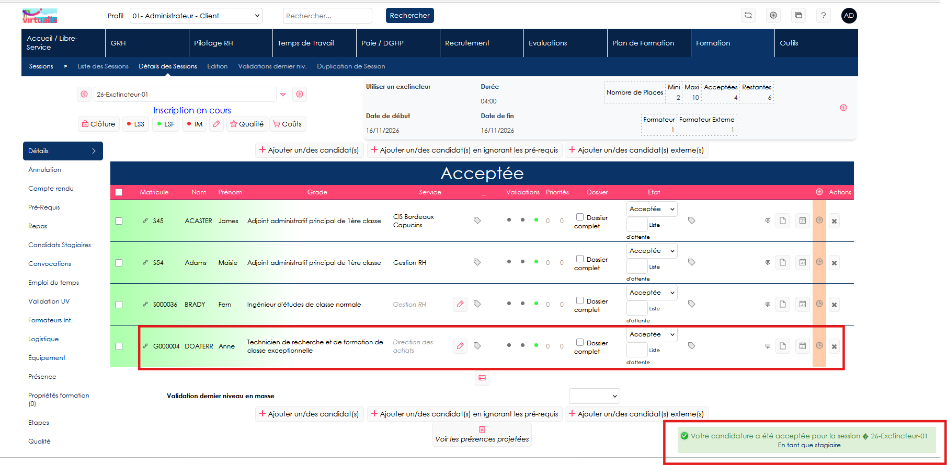Click the Coûts button
The width and height of the screenshot is (947, 465).
pos(287,124)
